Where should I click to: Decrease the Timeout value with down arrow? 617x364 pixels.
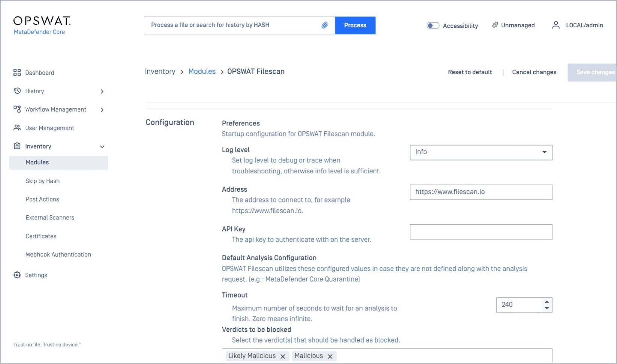(547, 308)
